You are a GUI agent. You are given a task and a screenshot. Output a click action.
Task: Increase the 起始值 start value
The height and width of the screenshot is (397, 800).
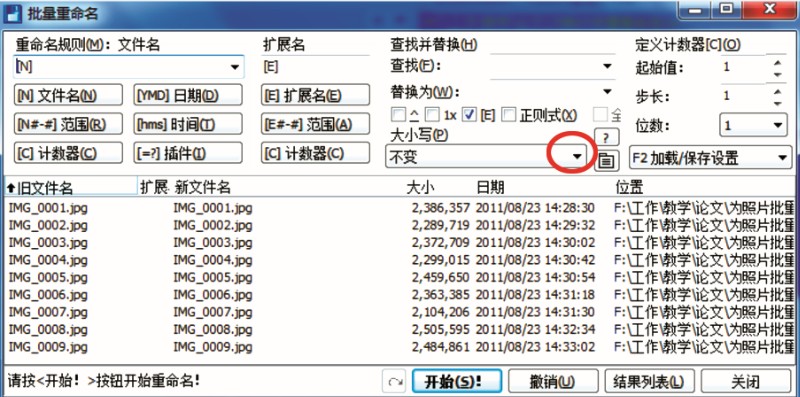click(x=778, y=63)
